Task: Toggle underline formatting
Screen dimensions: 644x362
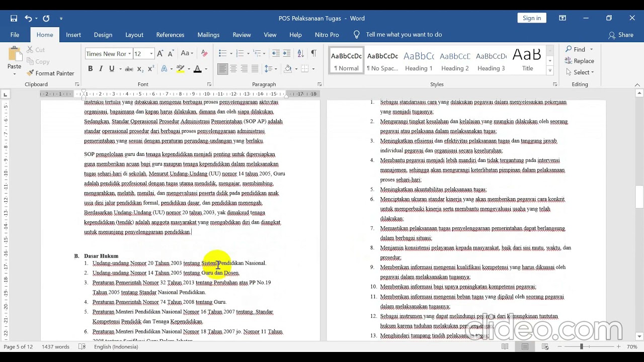Action: [x=111, y=69]
